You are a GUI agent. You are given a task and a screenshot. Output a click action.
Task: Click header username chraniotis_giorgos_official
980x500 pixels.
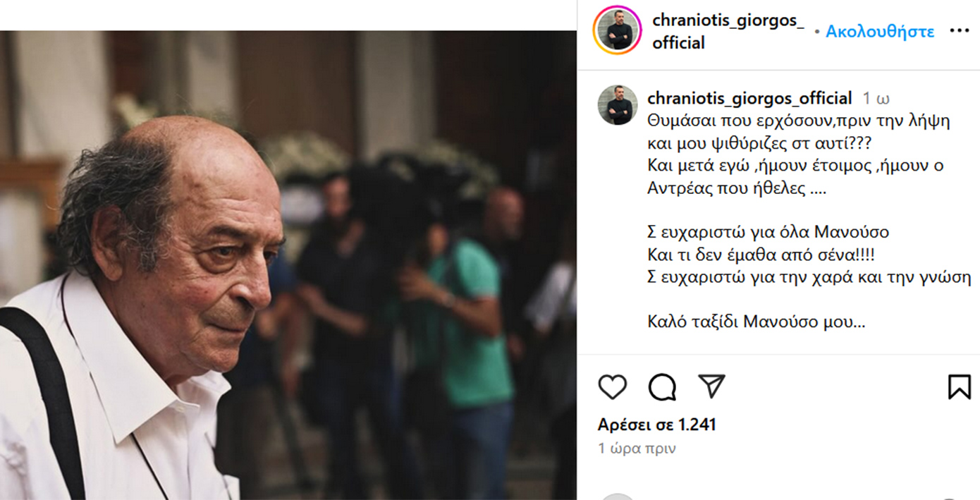coord(728,32)
